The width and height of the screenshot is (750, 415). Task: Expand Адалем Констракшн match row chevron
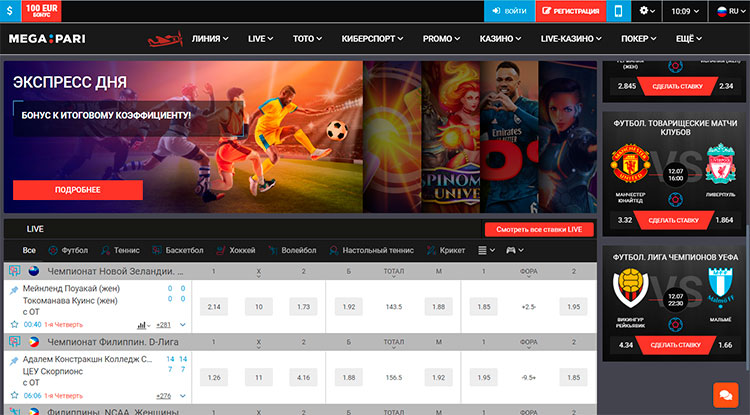click(183, 396)
